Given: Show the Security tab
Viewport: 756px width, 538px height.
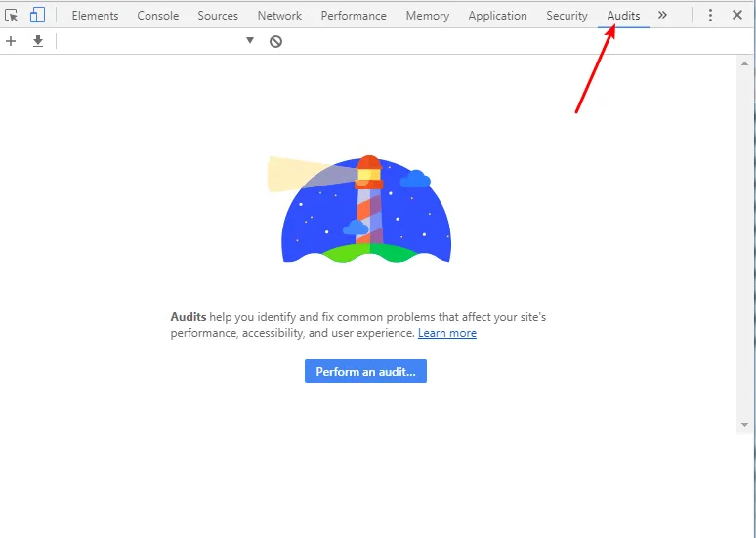Looking at the screenshot, I should 567,16.
